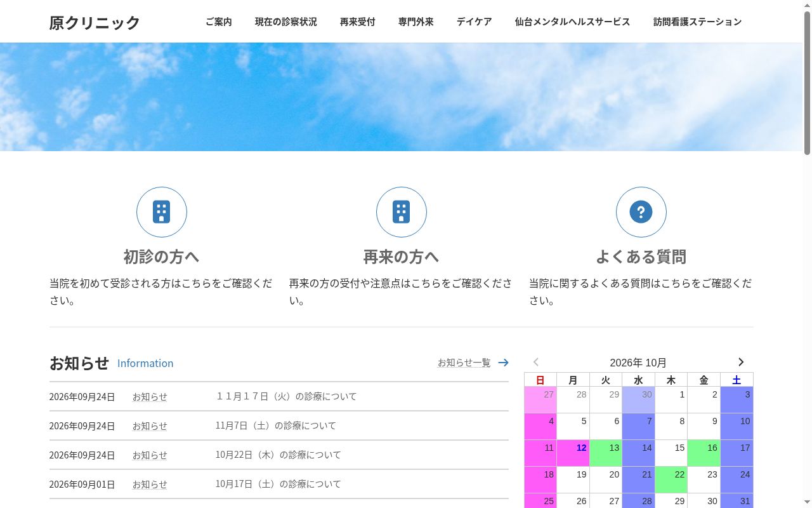Click お知らせ category tag on the 11月7日 row
The height and width of the screenshot is (508, 812).
(150, 426)
